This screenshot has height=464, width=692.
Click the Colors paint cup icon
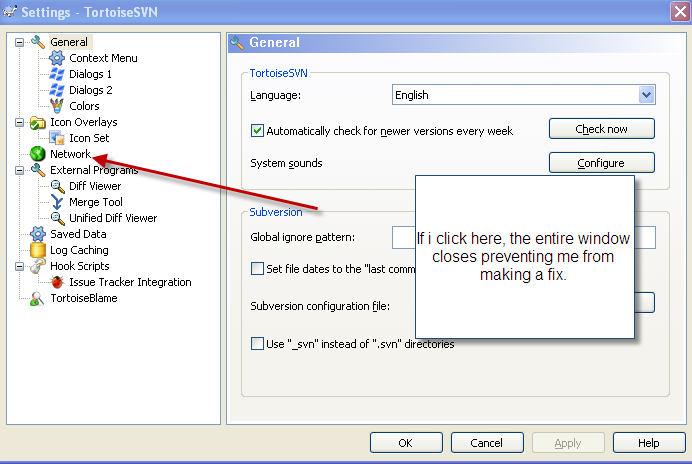pos(56,106)
